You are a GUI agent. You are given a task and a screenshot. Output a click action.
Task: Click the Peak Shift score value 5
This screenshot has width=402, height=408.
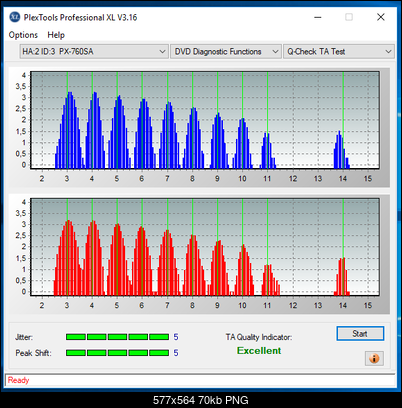(176, 353)
